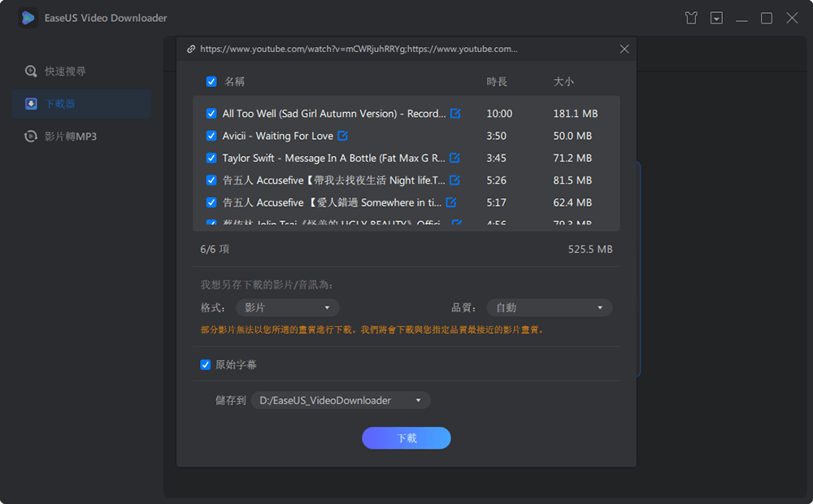
Task: Uncheck 告五人 Somewhere in time checkbox
Action: tap(211, 202)
